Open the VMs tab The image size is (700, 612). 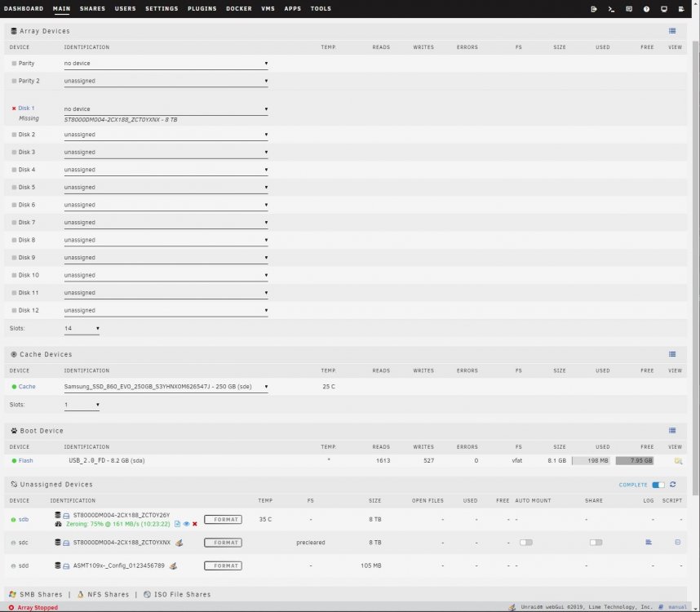pos(268,8)
